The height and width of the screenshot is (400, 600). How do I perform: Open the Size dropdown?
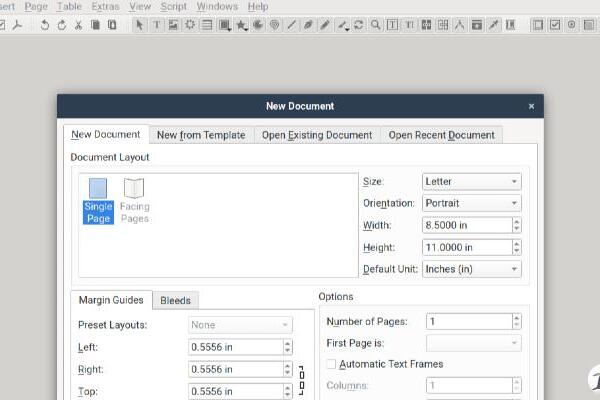[x=470, y=181]
